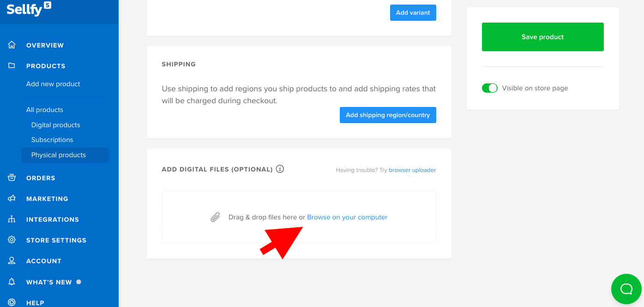Open Store Settings via the gear icon
The width and height of the screenshot is (644, 307).
pos(11,240)
